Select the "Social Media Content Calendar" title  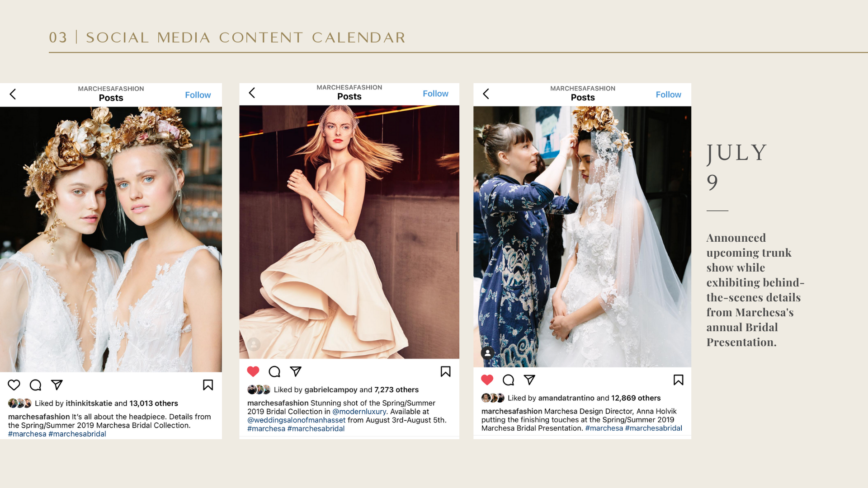(246, 38)
